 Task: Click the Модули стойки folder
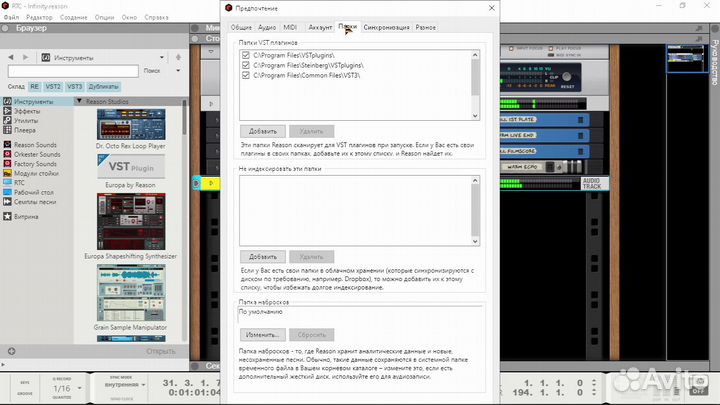point(36,171)
